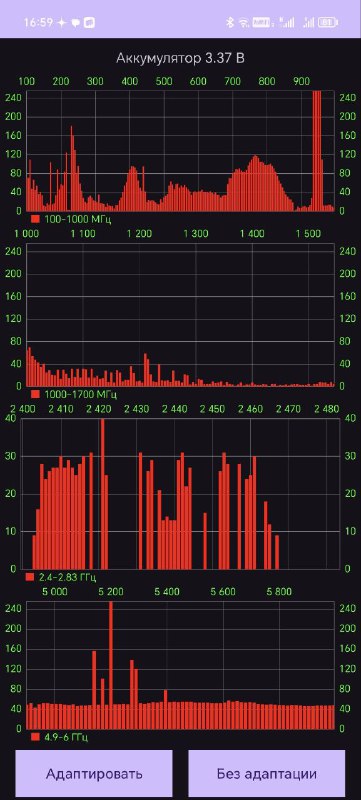Click the red 4.9–6 ГГц legend square
The image size is (361, 800).
[x=35, y=737]
